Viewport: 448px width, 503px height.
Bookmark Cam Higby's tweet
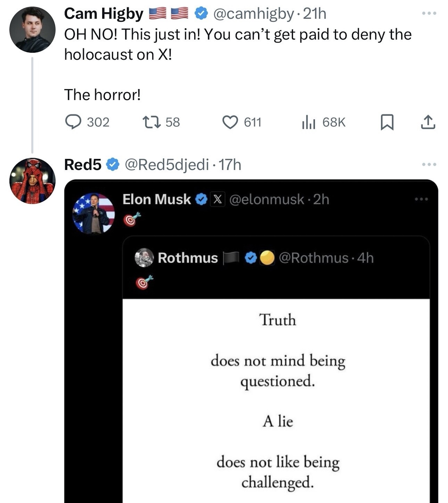click(387, 122)
